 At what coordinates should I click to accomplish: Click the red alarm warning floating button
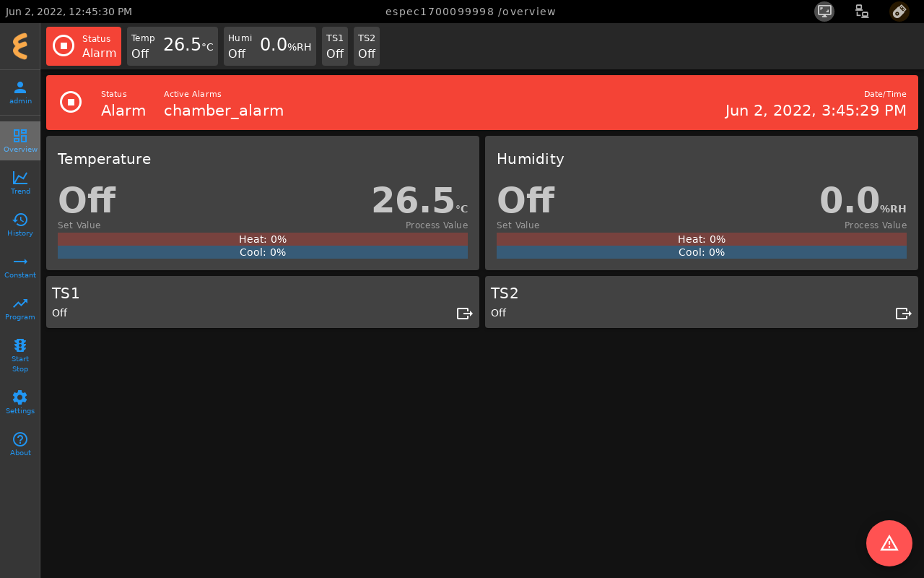coord(889,543)
